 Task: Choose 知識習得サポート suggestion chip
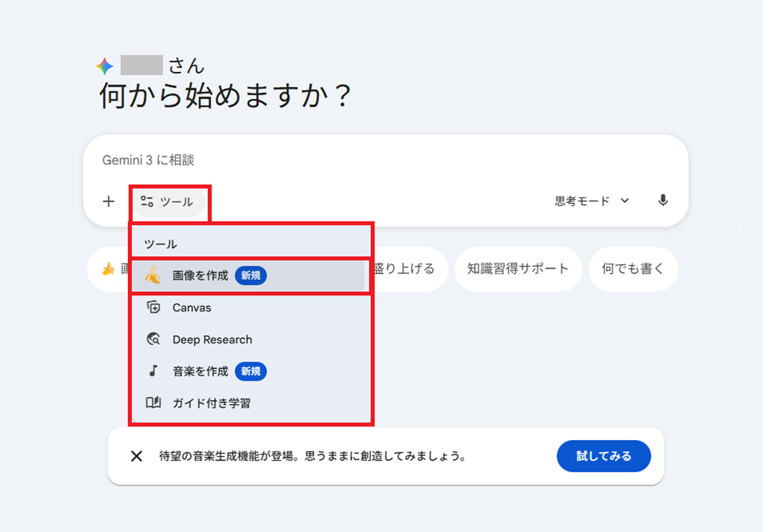pos(518,269)
